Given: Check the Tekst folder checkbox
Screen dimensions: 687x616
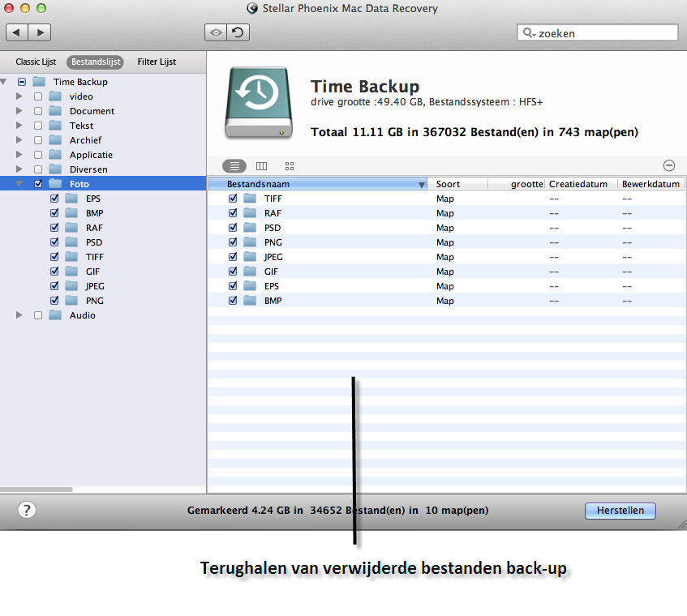Looking at the screenshot, I should (38, 126).
